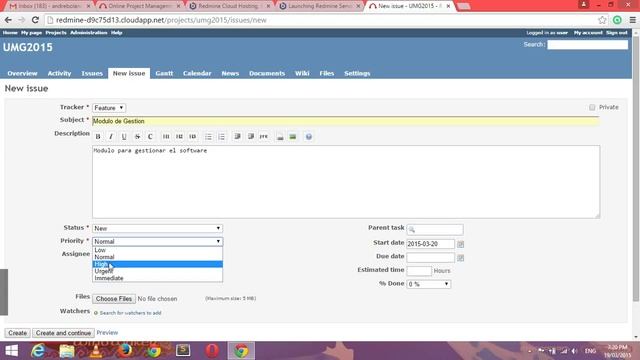
Task: Insert ordered numbered list
Action: click(x=222, y=137)
